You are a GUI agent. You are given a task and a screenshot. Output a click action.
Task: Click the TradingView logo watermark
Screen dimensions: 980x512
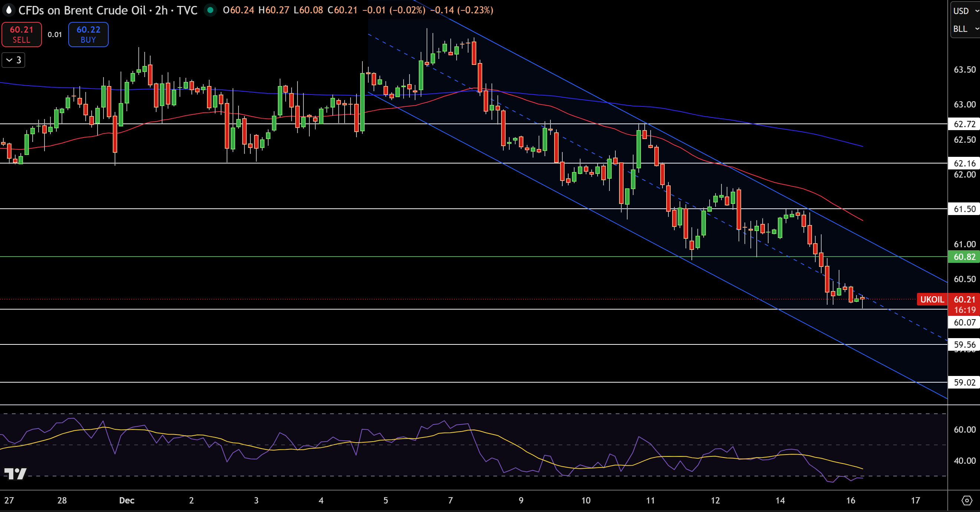click(15, 473)
